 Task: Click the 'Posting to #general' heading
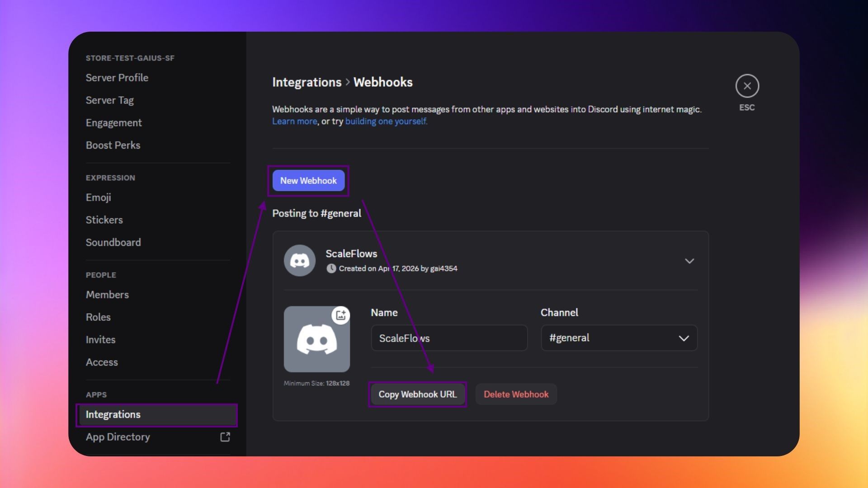(x=316, y=213)
